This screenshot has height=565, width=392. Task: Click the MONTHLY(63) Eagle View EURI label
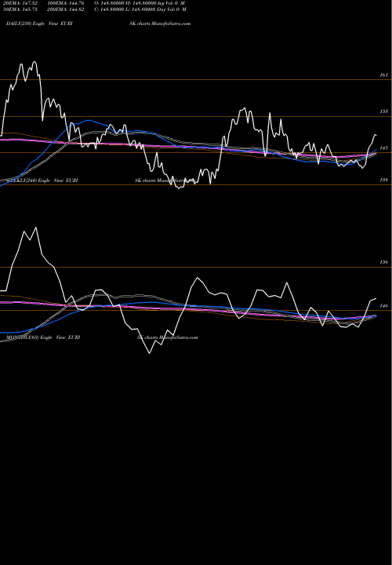tap(43, 337)
